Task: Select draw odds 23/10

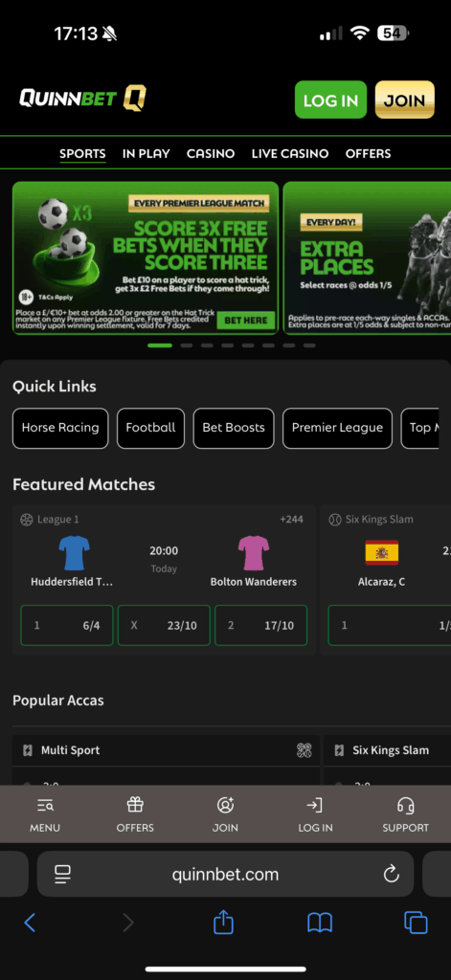Action: pos(164,625)
